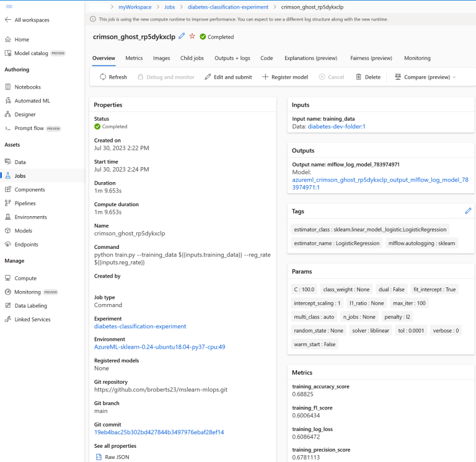This screenshot has width=476, height=462.
Task: Open the output mlflow model link
Action: click(380, 183)
